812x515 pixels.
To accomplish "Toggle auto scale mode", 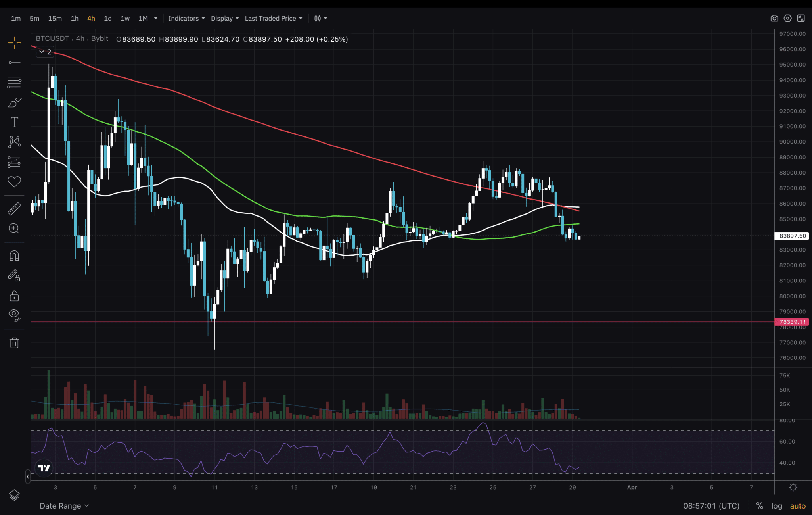I will pyautogui.click(x=798, y=506).
